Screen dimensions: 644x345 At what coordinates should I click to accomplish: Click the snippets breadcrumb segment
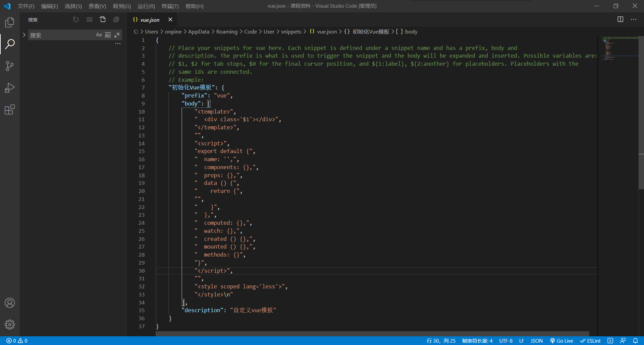tap(291, 31)
